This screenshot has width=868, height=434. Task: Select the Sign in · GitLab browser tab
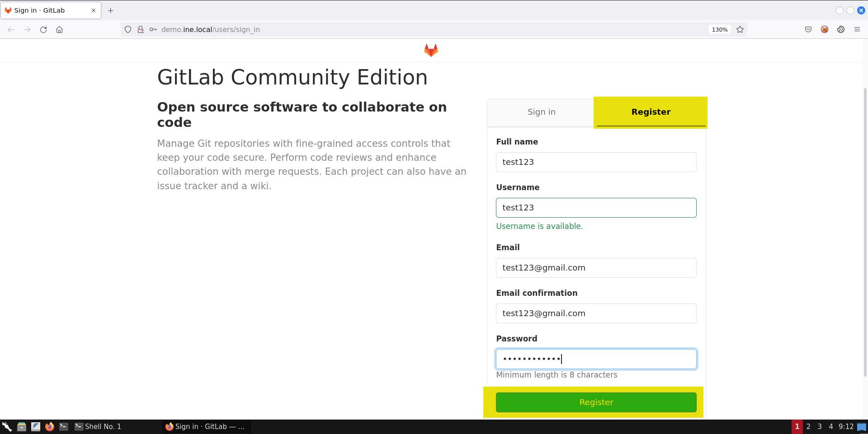[x=51, y=10]
